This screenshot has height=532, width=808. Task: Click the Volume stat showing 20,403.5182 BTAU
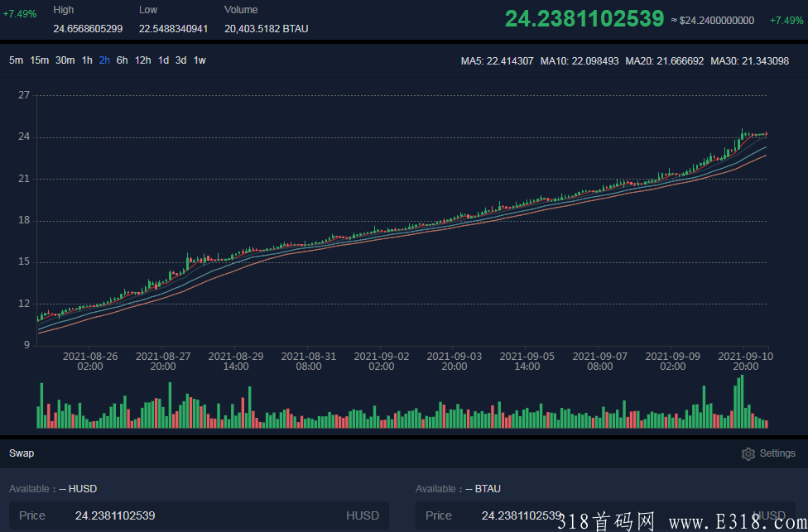coord(265,28)
